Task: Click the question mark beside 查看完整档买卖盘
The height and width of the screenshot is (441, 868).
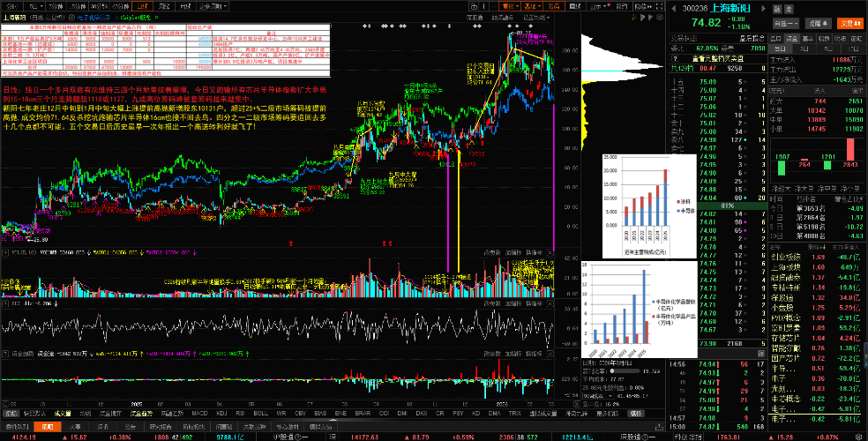Action: pyautogui.click(x=675, y=58)
